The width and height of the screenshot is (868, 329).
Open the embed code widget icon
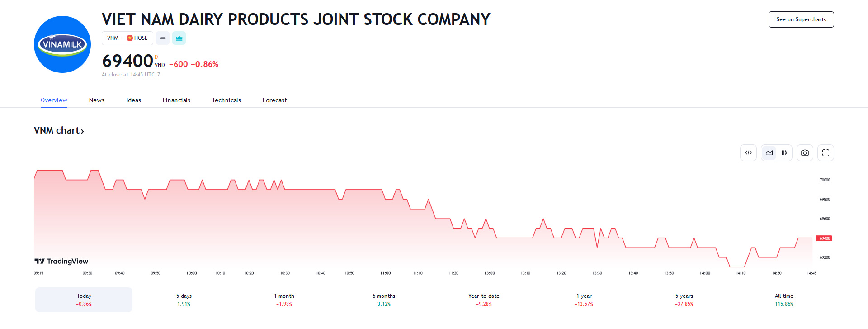748,153
